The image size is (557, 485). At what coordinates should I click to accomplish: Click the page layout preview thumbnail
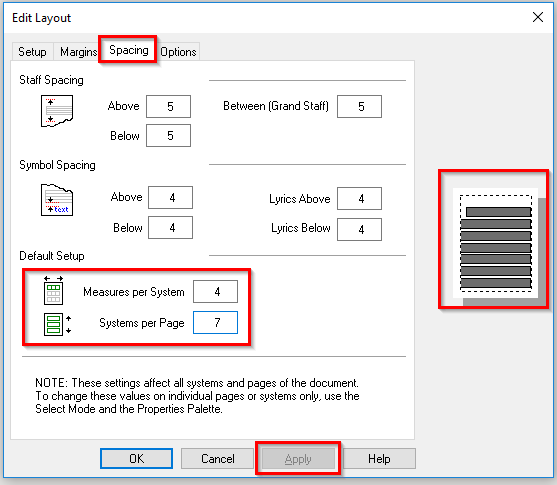click(496, 242)
